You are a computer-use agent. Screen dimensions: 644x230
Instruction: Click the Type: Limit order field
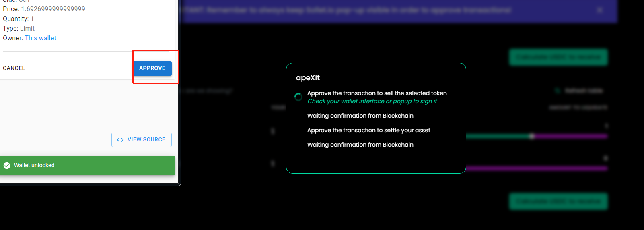point(19,28)
